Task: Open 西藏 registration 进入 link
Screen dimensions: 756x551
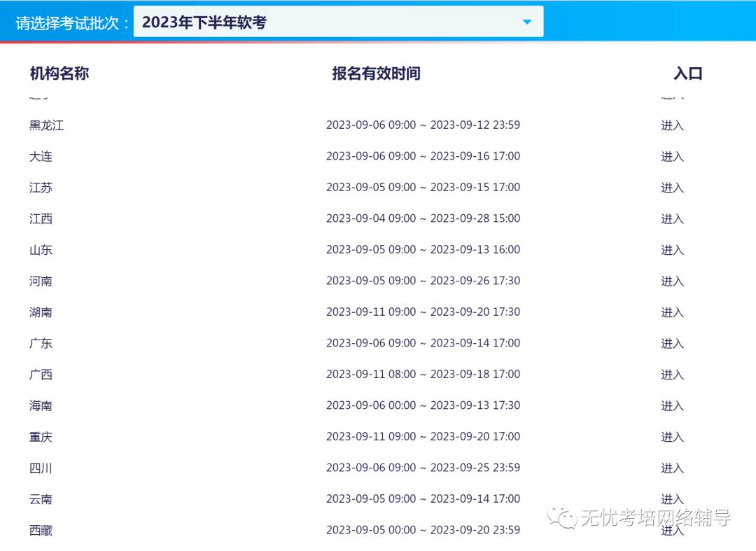Action: [671, 530]
